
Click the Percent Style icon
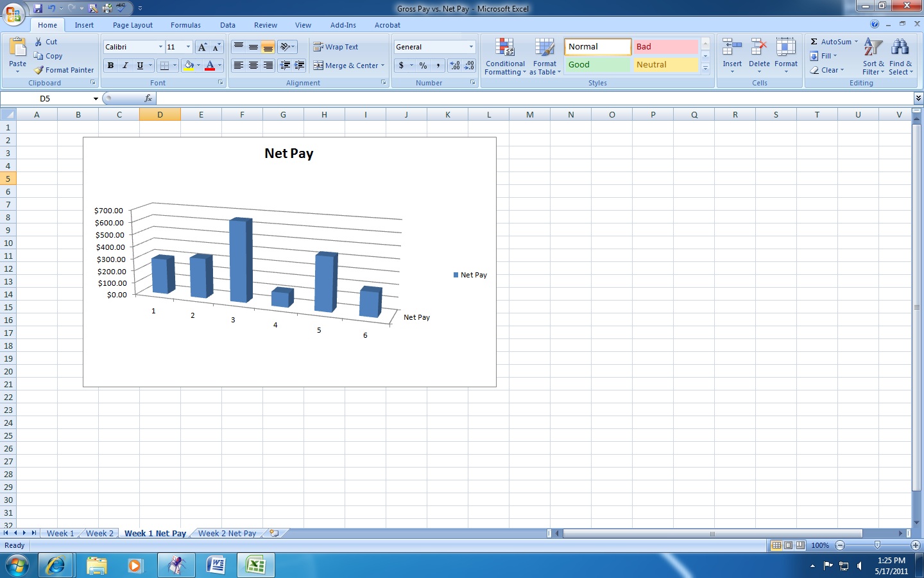[423, 66]
